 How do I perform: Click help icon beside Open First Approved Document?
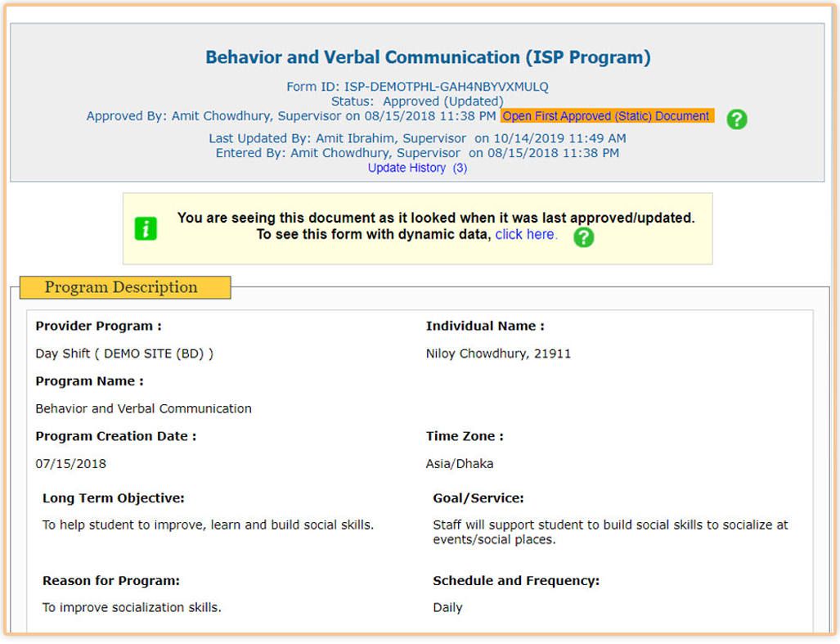click(737, 119)
